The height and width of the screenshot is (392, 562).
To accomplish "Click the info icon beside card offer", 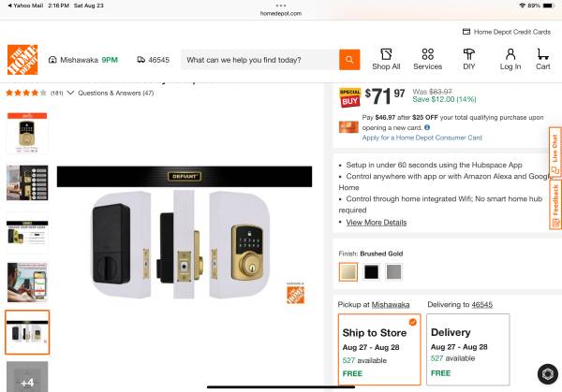I will point(427,127).
